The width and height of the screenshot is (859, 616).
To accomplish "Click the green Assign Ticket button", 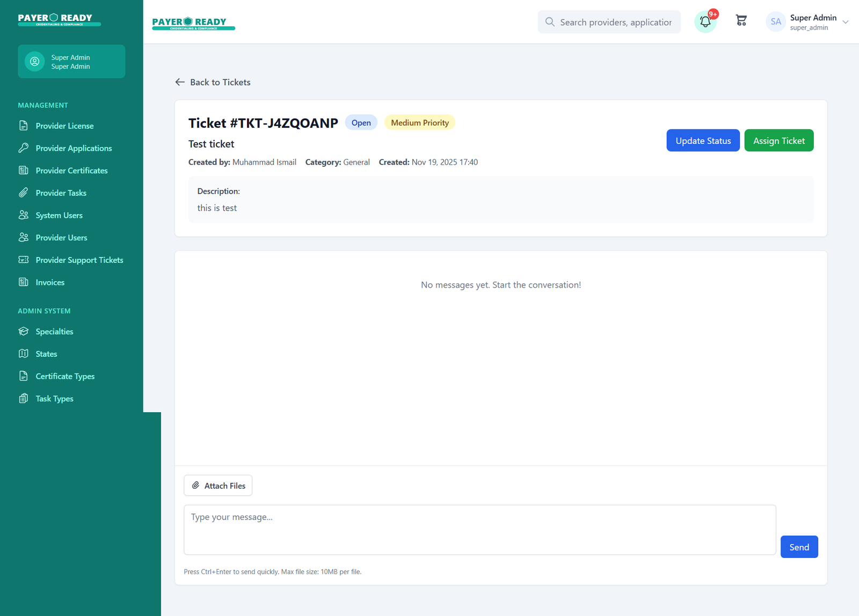I will 778,141.
